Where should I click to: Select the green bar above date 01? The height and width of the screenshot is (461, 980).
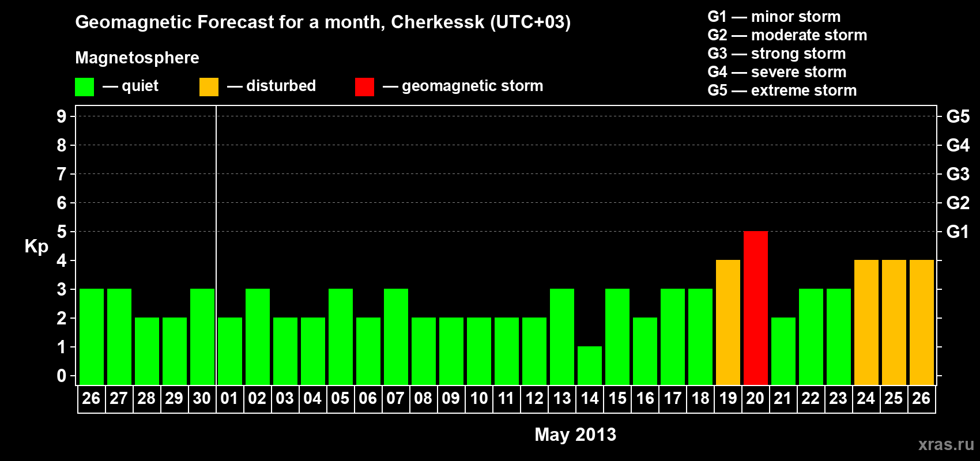pyautogui.click(x=230, y=351)
